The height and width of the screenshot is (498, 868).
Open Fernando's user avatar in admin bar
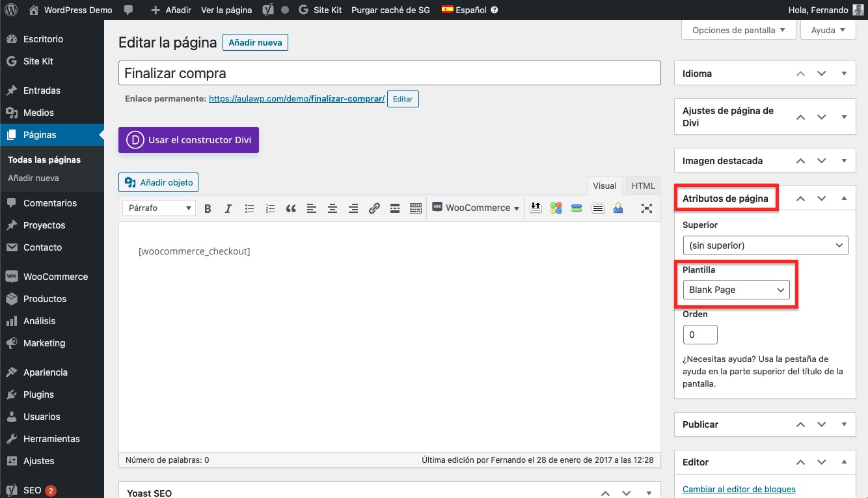tap(860, 10)
